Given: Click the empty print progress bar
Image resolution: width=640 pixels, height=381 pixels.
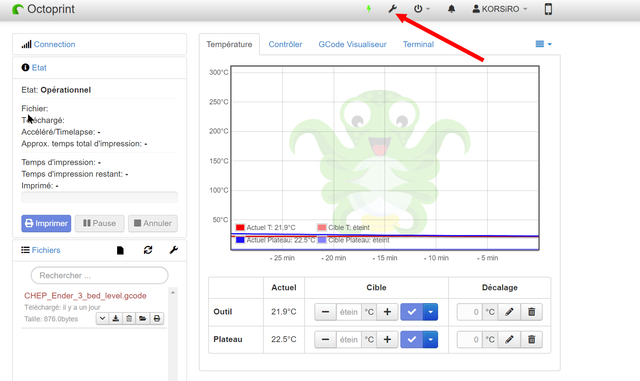Looking at the screenshot, I should click(x=100, y=197).
